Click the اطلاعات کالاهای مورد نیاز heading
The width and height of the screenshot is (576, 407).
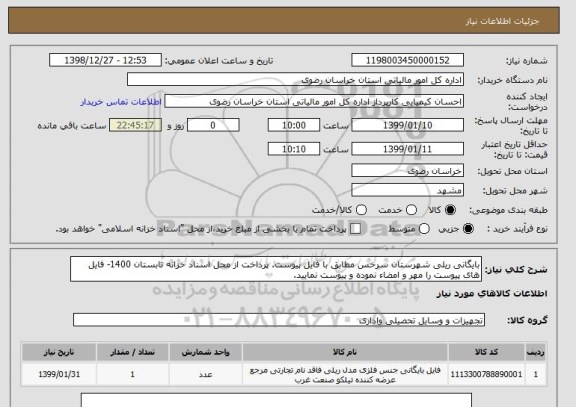click(492, 293)
